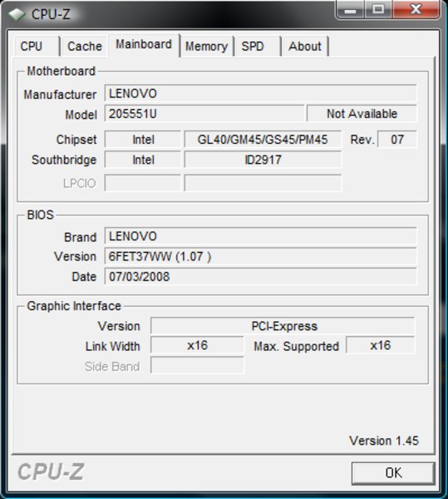Click the OK button
Image resolution: width=448 pixels, height=499 pixels.
tap(393, 473)
